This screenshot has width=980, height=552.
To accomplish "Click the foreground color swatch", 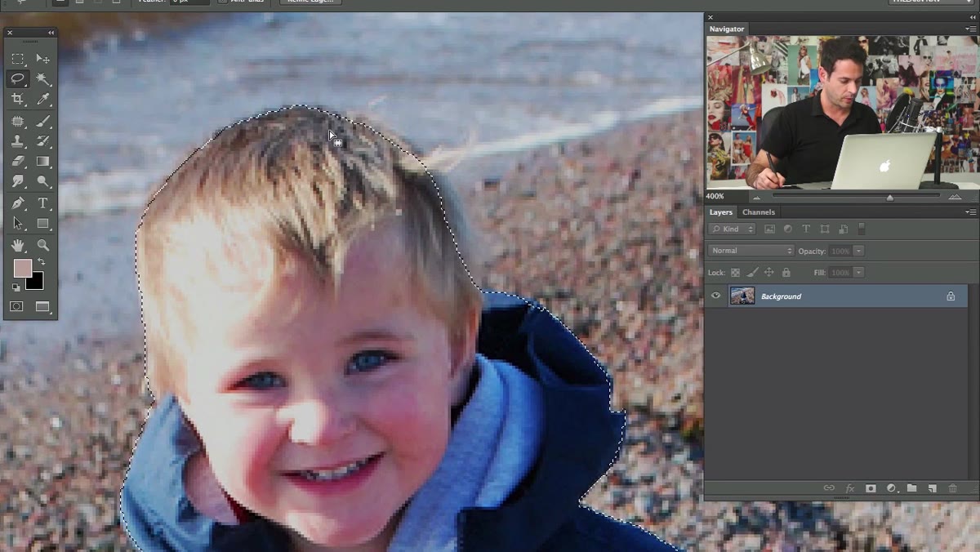I will tap(22, 269).
